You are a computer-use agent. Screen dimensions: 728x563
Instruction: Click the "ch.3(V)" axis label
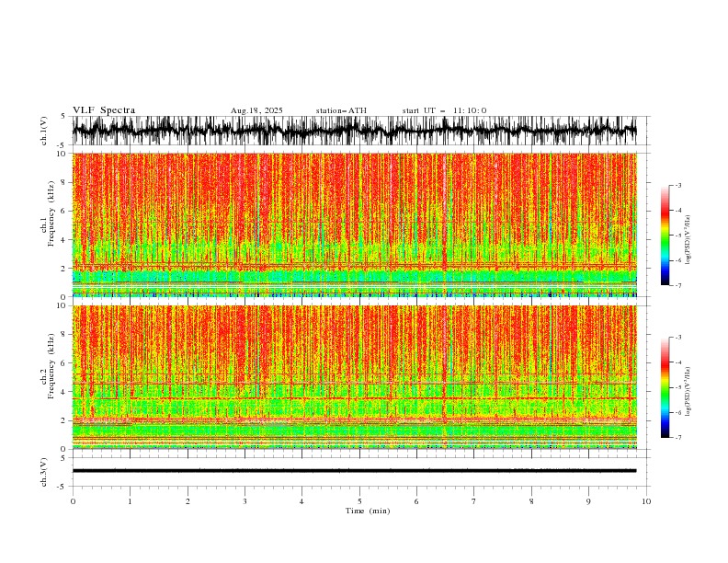(44, 472)
